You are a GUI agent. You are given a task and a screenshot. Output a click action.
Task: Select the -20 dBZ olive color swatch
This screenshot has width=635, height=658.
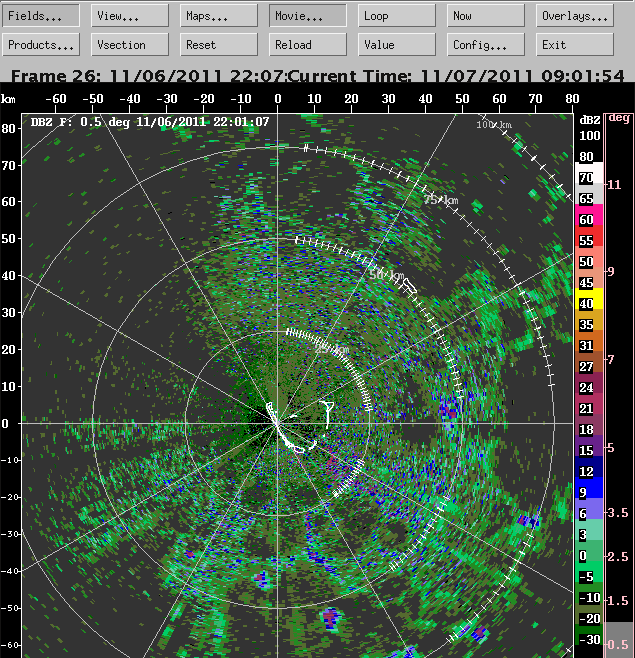589,614
